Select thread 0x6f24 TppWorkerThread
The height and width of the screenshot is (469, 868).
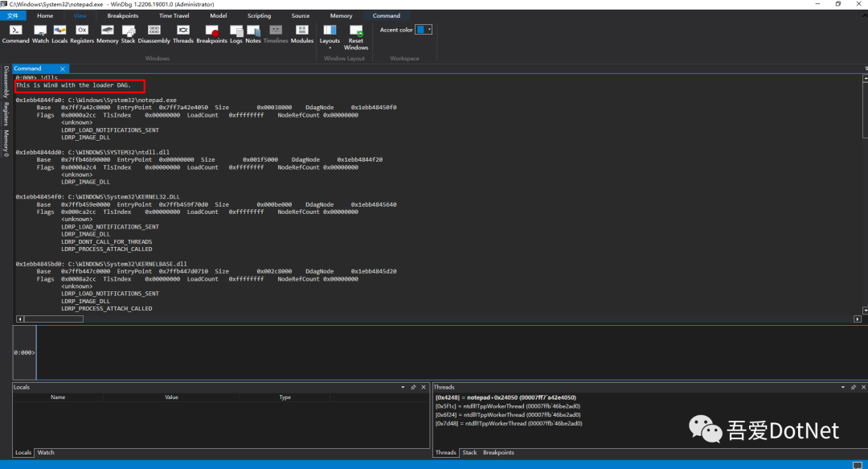(x=508, y=414)
